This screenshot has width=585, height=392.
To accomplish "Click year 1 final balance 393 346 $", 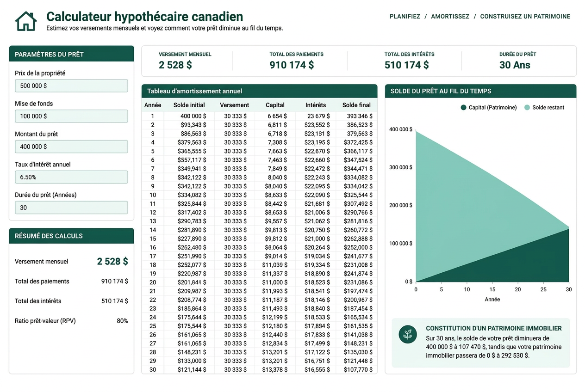I will [x=360, y=116].
